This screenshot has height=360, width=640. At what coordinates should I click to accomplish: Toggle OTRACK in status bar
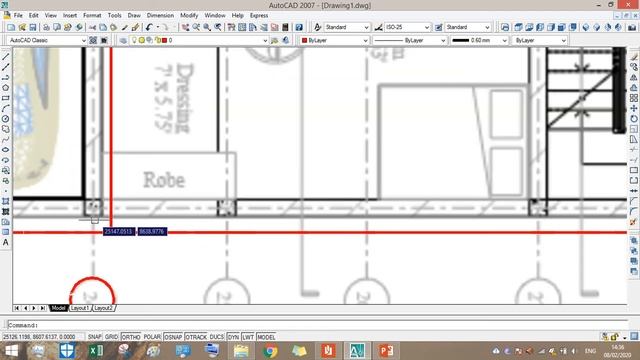pos(196,337)
